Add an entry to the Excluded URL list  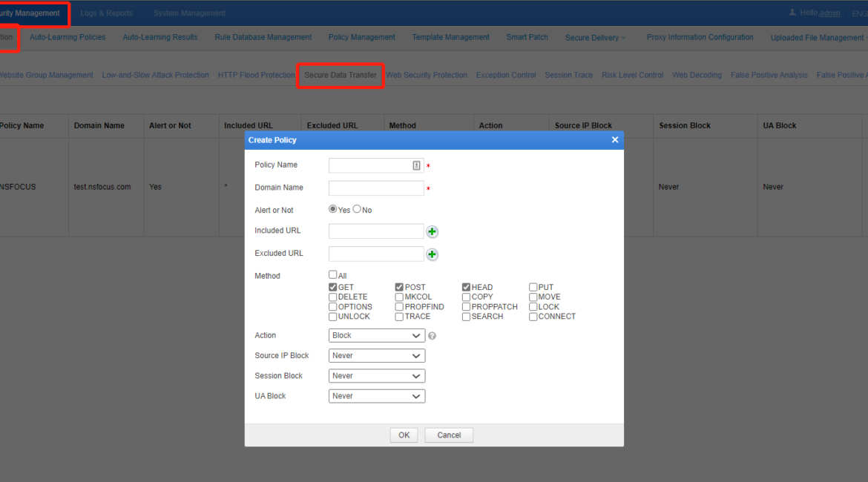coord(432,254)
